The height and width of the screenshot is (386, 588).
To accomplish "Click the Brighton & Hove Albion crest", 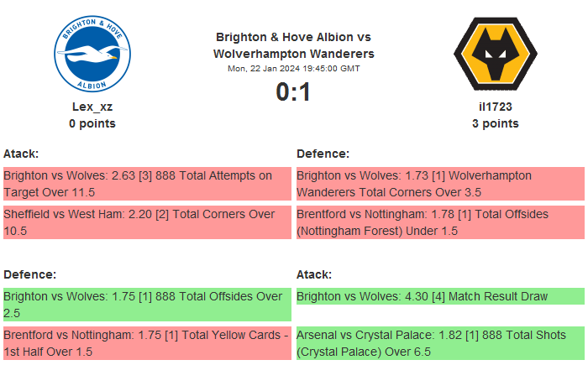I will (x=92, y=55).
